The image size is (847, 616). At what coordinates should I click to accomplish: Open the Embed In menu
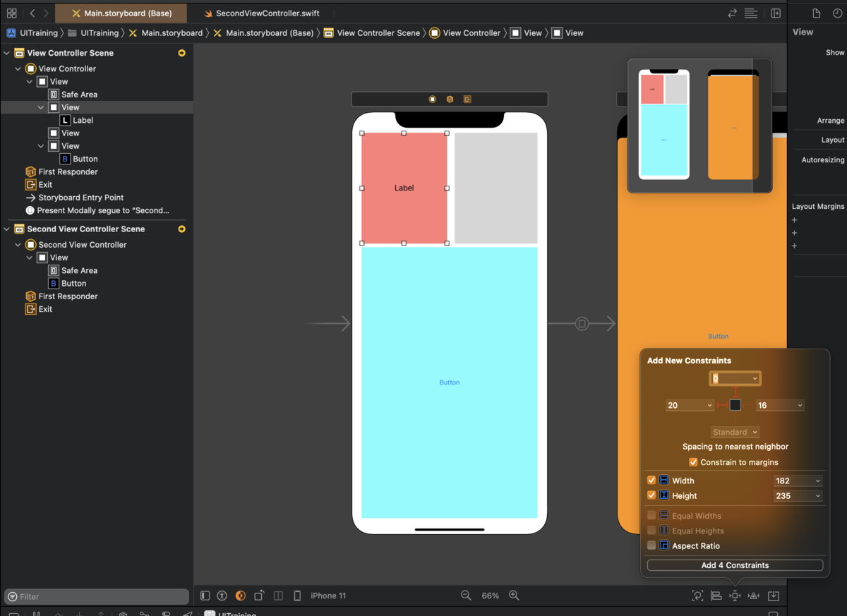point(774,596)
